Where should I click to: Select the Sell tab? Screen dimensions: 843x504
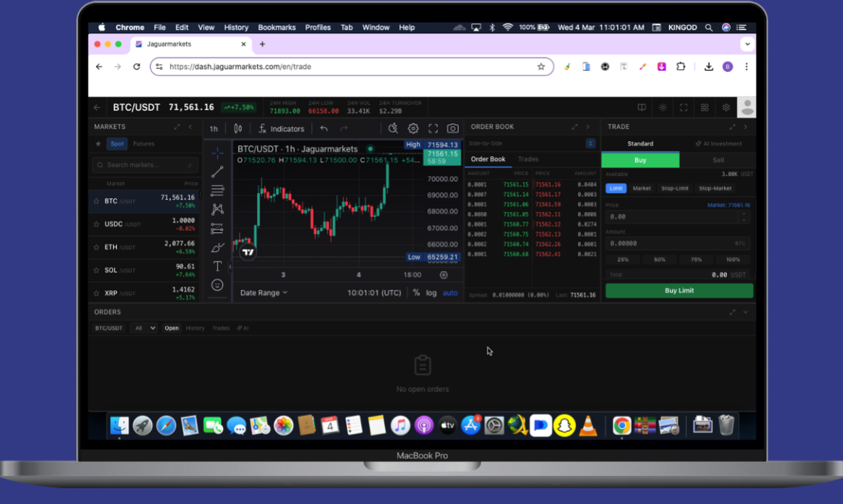click(718, 160)
